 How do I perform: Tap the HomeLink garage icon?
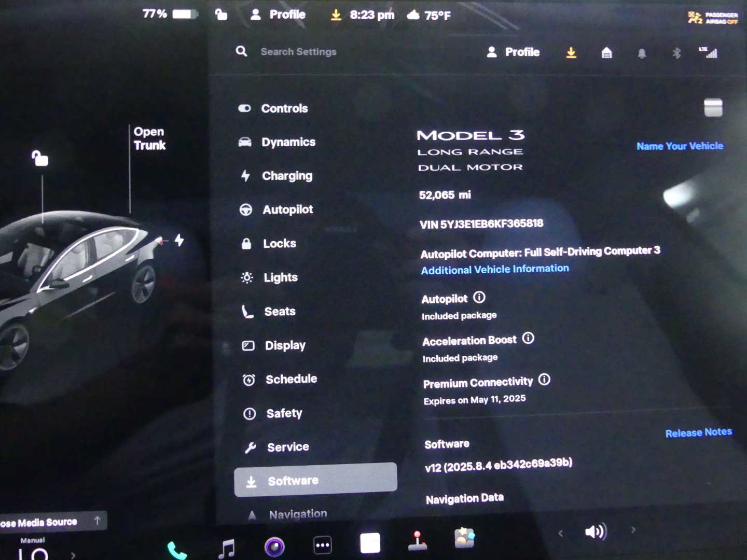[606, 53]
